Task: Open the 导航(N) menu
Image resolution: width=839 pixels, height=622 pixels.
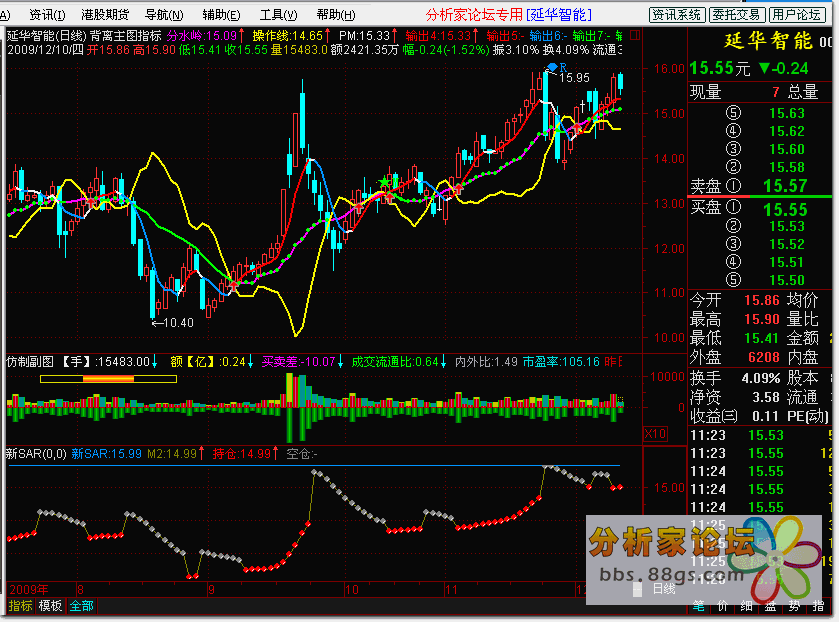Action: (164, 14)
